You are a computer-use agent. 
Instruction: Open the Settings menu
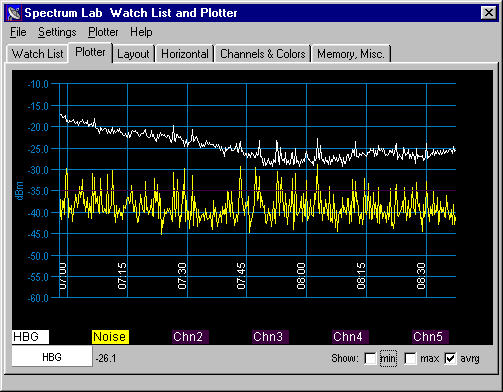pyautogui.click(x=57, y=32)
